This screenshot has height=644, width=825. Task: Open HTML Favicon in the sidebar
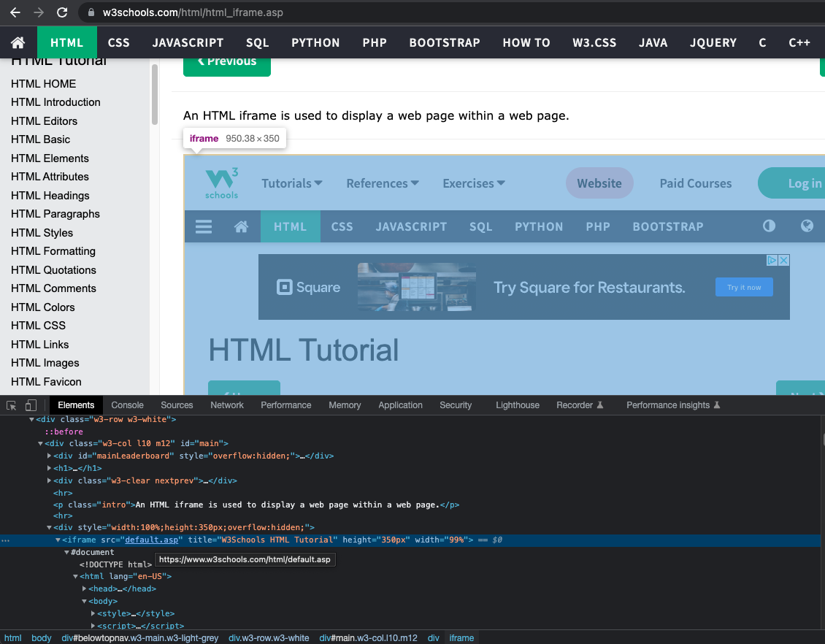click(x=46, y=381)
